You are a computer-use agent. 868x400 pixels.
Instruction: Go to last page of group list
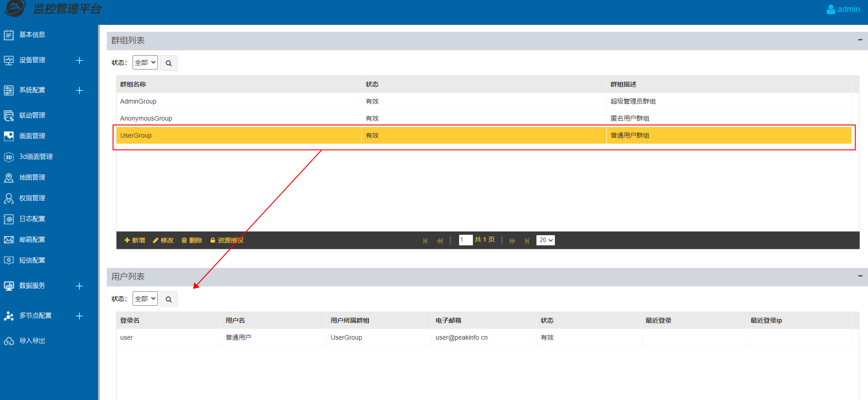[527, 241]
